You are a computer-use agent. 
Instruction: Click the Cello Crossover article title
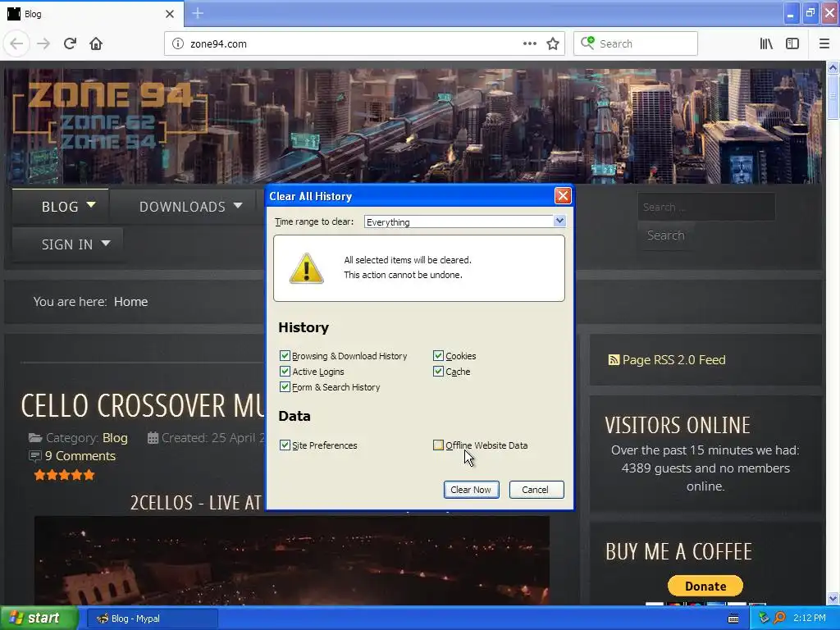pyautogui.click(x=143, y=405)
